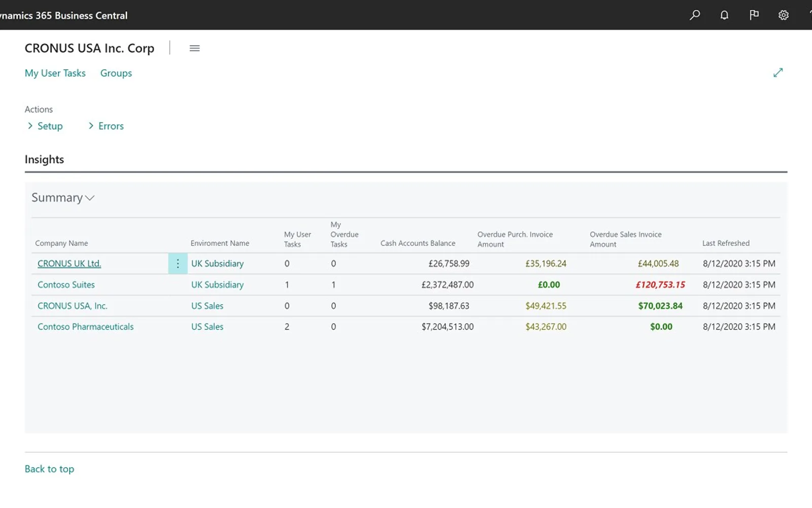Open row options for CRONUS UK Ltd.
This screenshot has height=508, width=812.
(178, 264)
